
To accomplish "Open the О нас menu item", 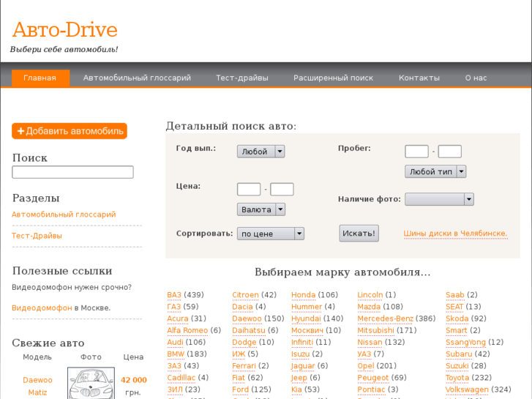I will point(476,78).
